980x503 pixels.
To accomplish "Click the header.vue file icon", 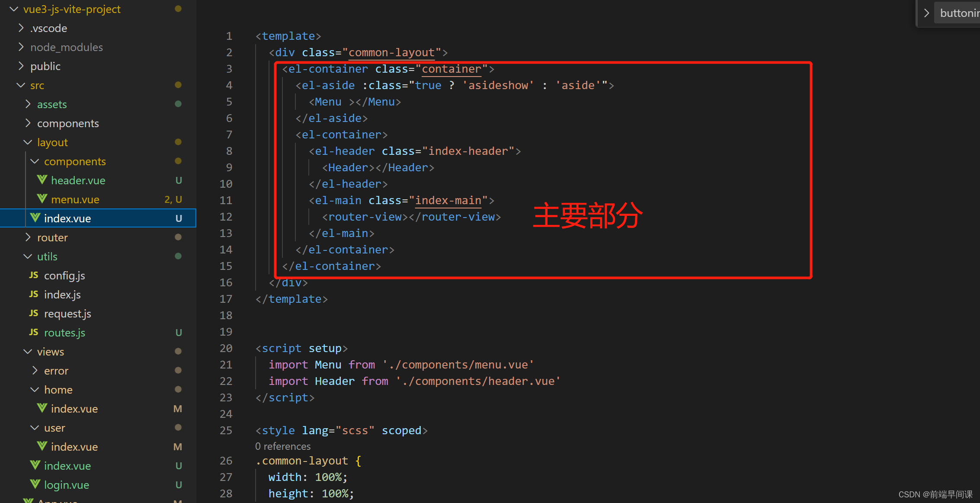I will (x=40, y=181).
